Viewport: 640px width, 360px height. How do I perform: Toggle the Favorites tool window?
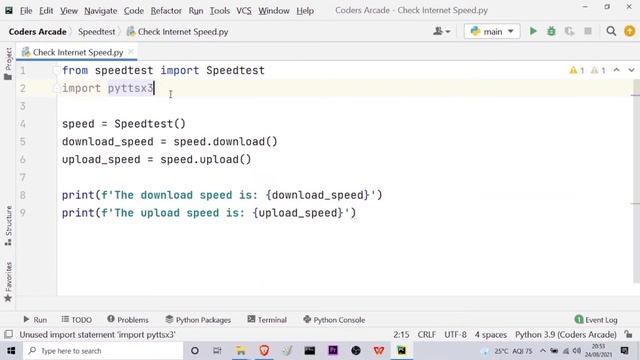coord(8,282)
